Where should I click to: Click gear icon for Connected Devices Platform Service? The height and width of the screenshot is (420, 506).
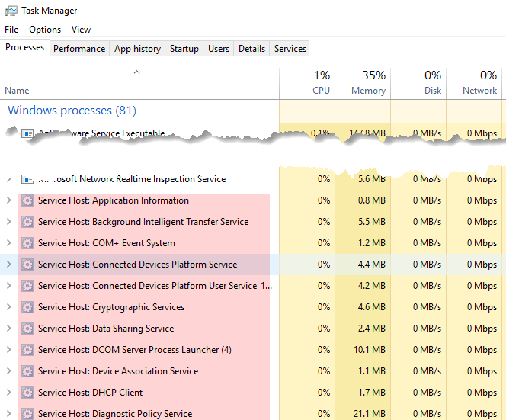(27, 265)
